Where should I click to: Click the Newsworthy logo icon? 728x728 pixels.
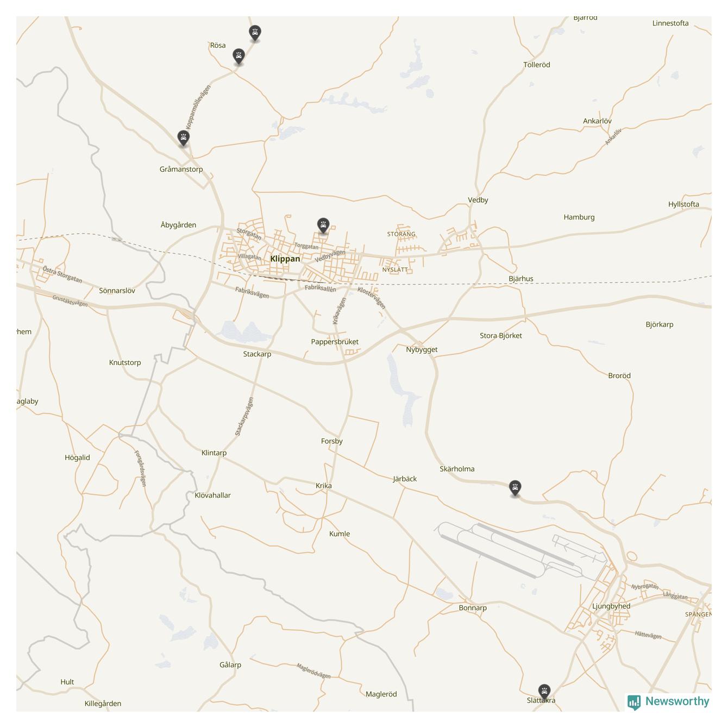tap(634, 702)
